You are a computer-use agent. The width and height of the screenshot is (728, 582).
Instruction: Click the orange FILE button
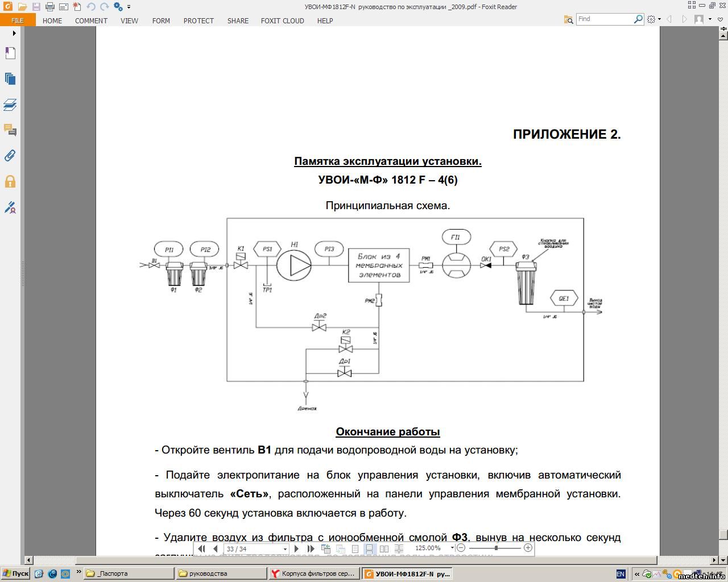[x=18, y=20]
